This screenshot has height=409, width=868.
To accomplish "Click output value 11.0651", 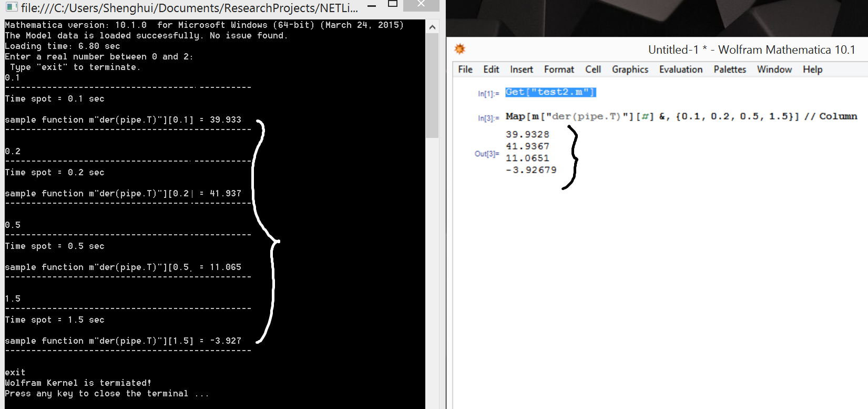I will (x=527, y=158).
